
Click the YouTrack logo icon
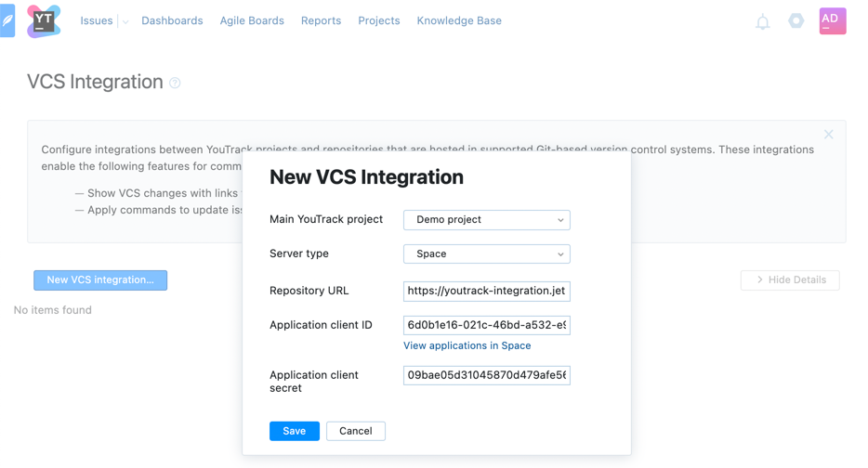coord(44,20)
